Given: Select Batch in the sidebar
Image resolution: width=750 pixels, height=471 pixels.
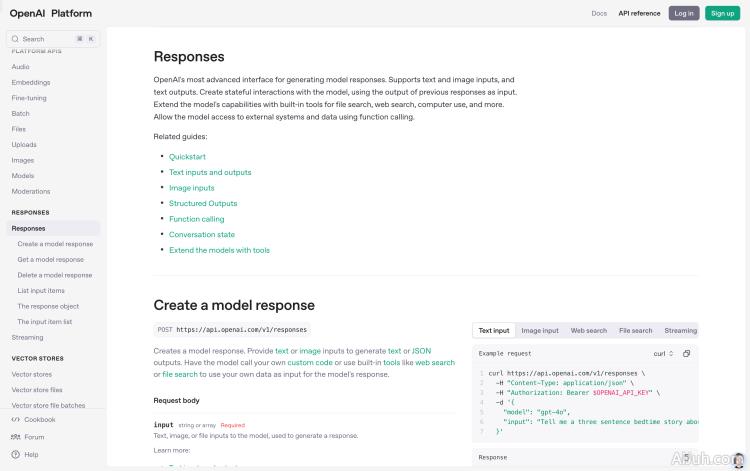Looking at the screenshot, I should (21, 113).
